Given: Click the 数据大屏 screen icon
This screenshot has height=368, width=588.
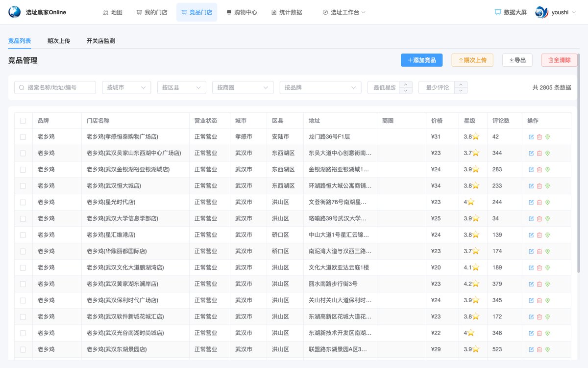Looking at the screenshot, I should (498, 12).
